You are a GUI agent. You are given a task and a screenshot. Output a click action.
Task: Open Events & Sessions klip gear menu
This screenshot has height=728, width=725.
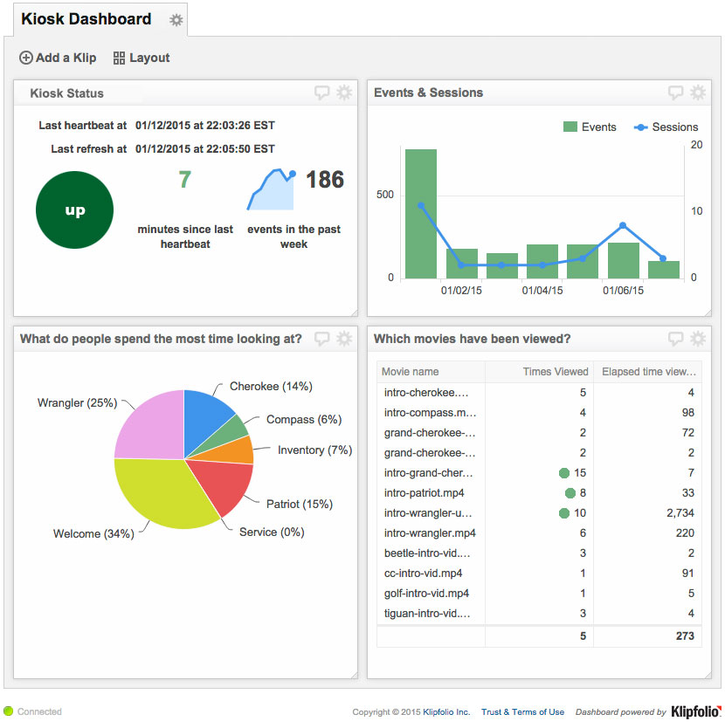coord(698,93)
